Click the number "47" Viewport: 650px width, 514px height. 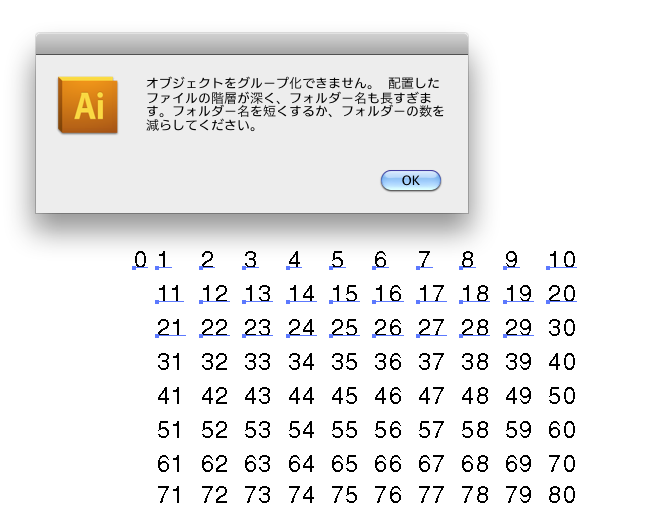point(431,396)
